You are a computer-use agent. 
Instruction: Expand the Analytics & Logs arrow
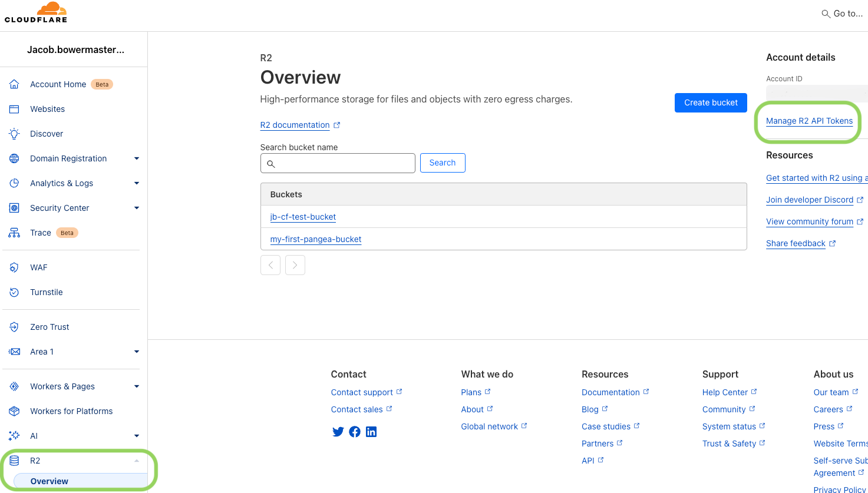(137, 183)
